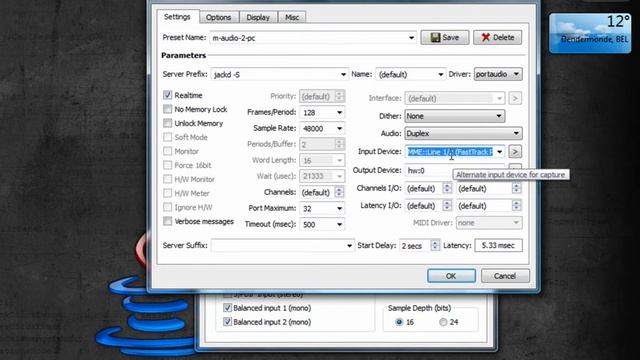Click Interface browse arrow button
Screen dimensions: 640x360
515,98
